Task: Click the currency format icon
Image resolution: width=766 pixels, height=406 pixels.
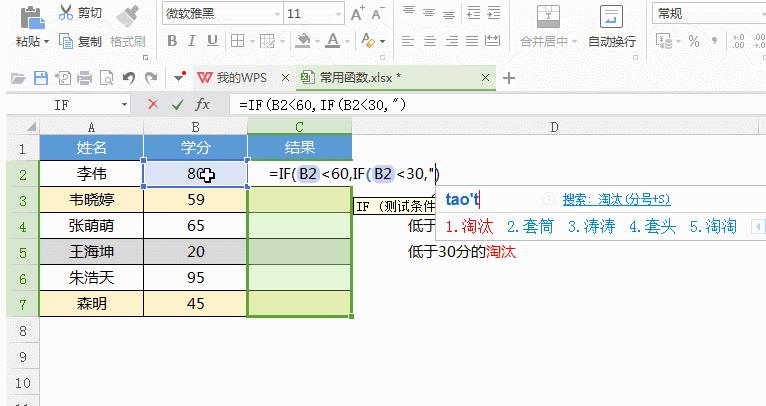Action: (x=664, y=42)
